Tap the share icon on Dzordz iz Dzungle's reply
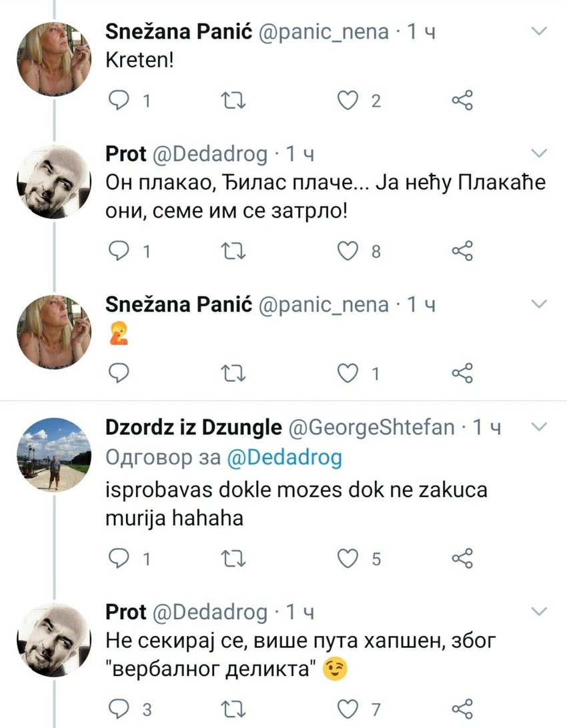 [463, 559]
